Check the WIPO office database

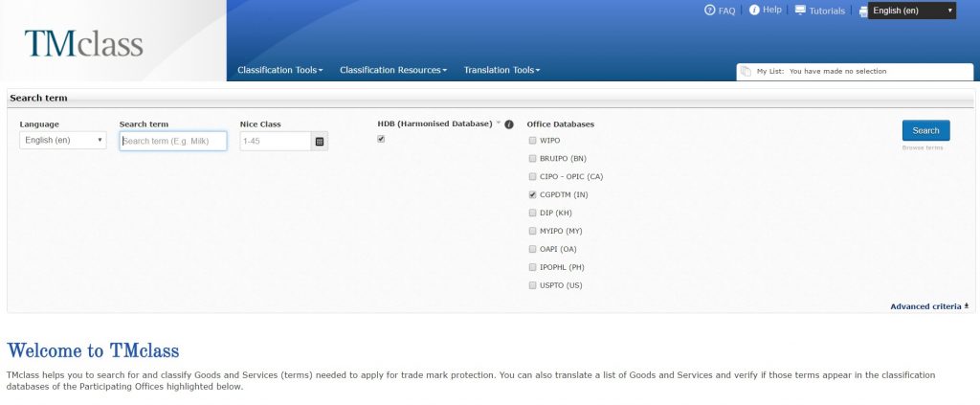tap(533, 141)
